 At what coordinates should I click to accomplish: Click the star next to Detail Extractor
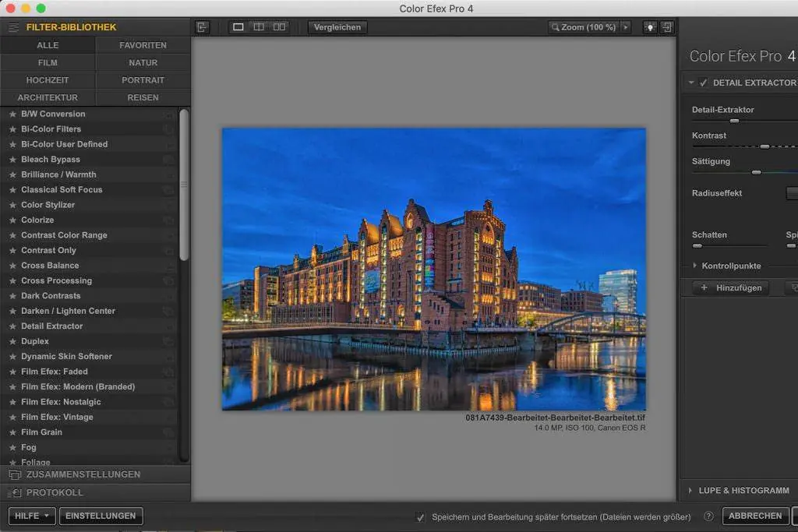coord(12,326)
